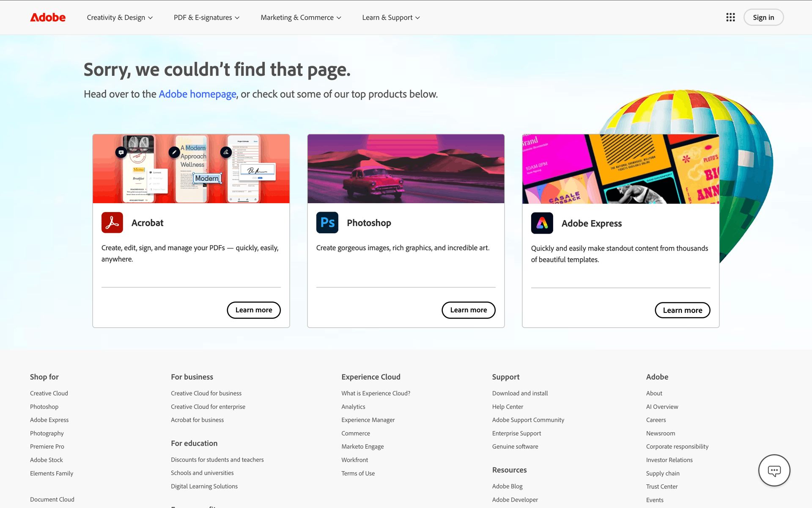812x508 pixels.
Task: Click the Adobe Express app icon
Action: pos(542,223)
